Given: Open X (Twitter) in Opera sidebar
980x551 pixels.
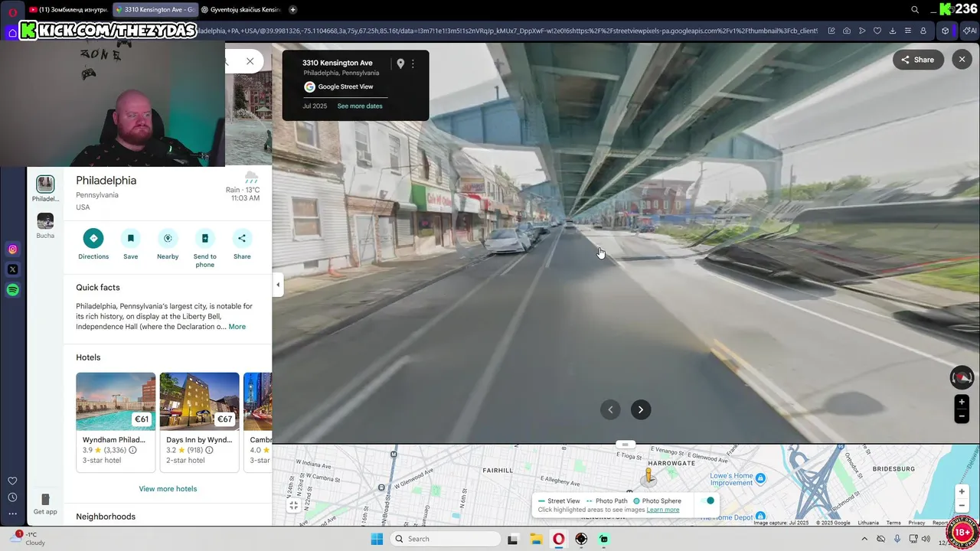Looking at the screenshot, I should pos(13,269).
